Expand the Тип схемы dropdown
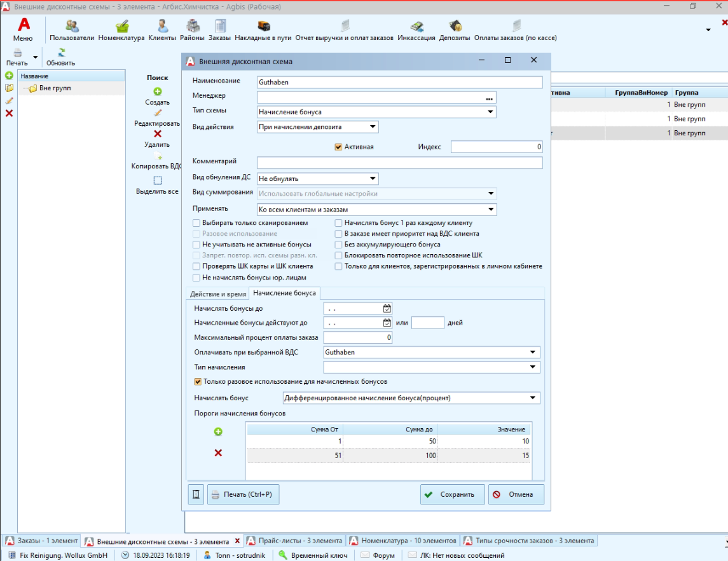 coord(490,112)
